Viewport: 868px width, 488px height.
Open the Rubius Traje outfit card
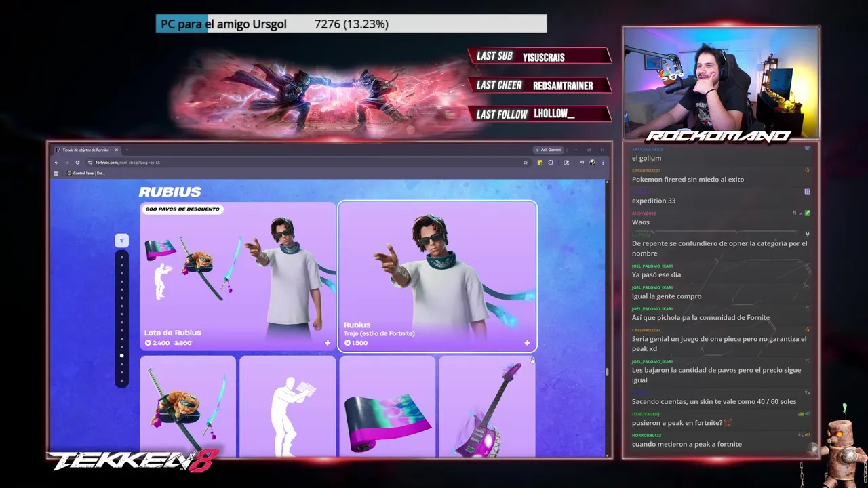(x=437, y=277)
